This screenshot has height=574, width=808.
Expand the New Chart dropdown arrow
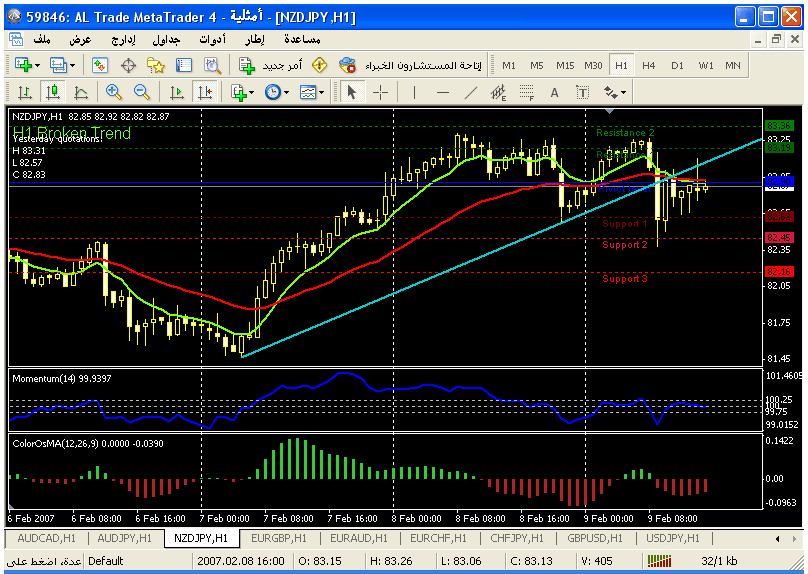pos(37,65)
